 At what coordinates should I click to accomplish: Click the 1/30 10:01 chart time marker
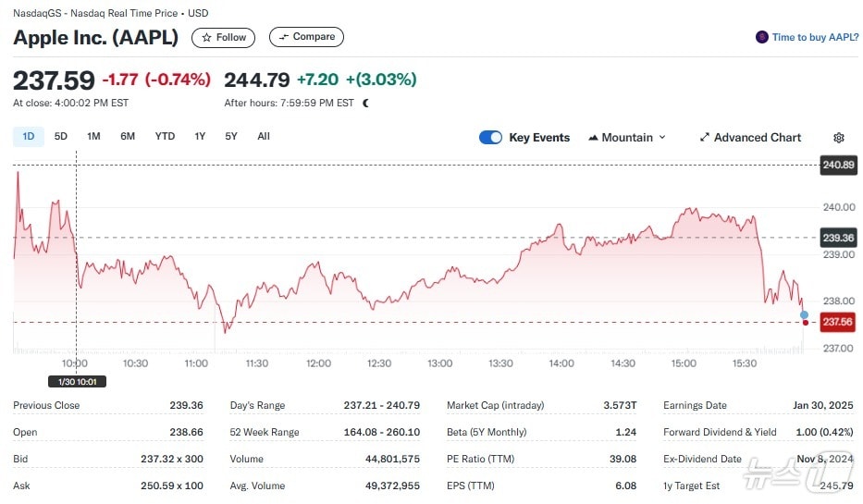tap(77, 381)
